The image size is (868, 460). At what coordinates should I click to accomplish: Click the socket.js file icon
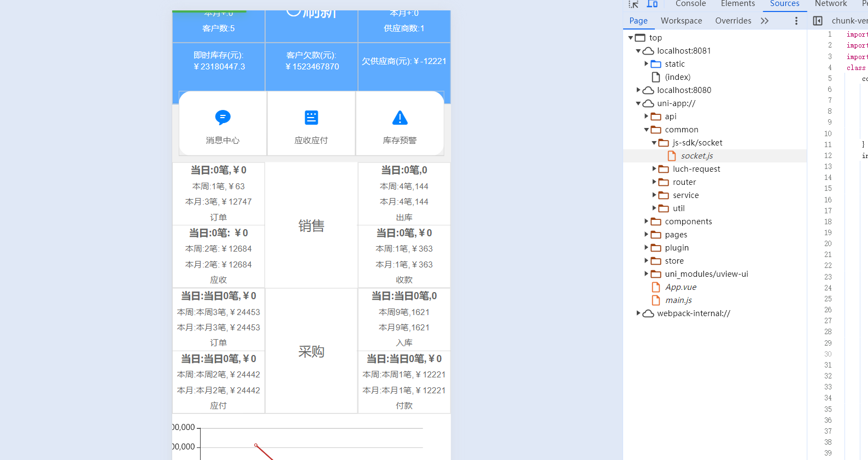(x=672, y=156)
